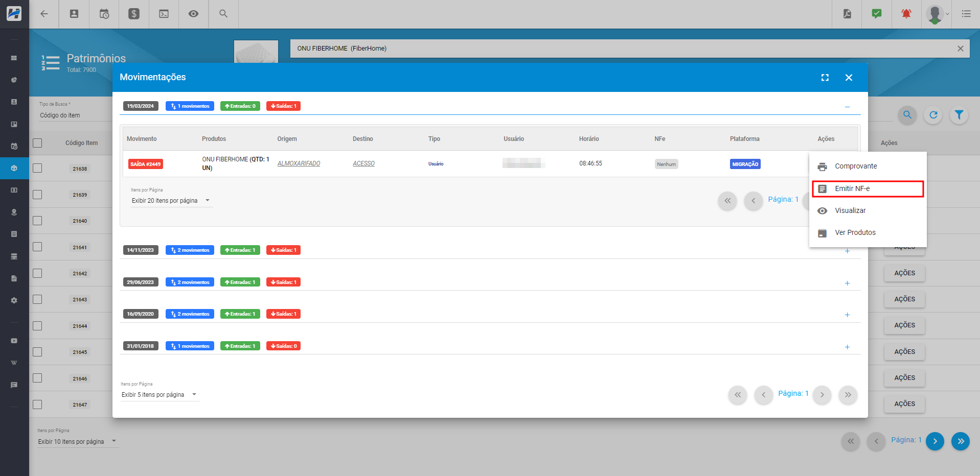Screen dimensions: 980x476
Task: Open the green chat checkmark icon
Action: (877, 14)
